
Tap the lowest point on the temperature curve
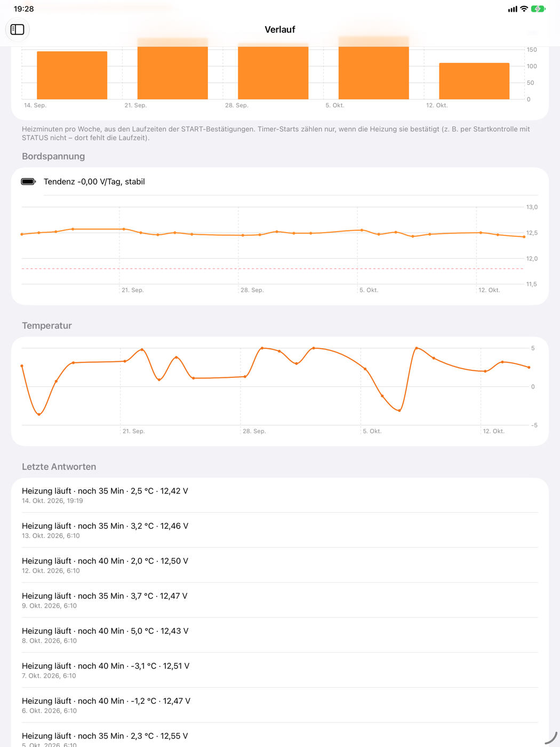tap(39, 415)
